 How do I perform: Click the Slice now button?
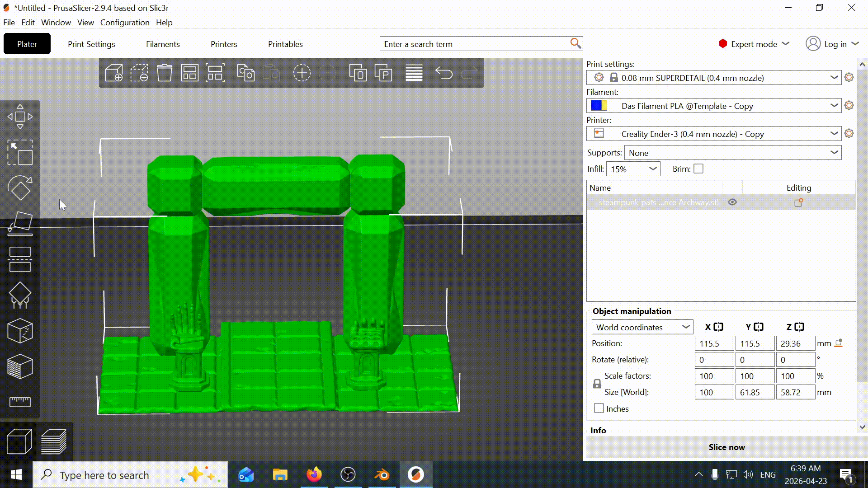click(x=726, y=447)
